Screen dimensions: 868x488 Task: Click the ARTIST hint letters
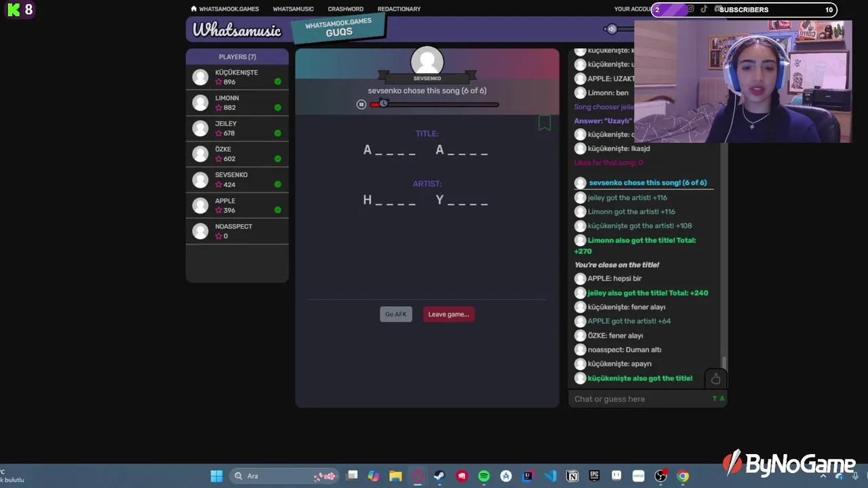point(426,200)
